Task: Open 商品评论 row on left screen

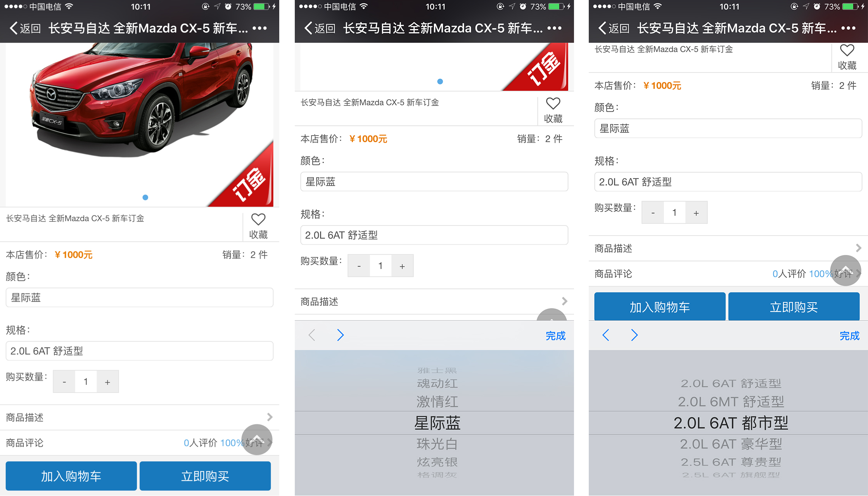Action: coord(140,443)
